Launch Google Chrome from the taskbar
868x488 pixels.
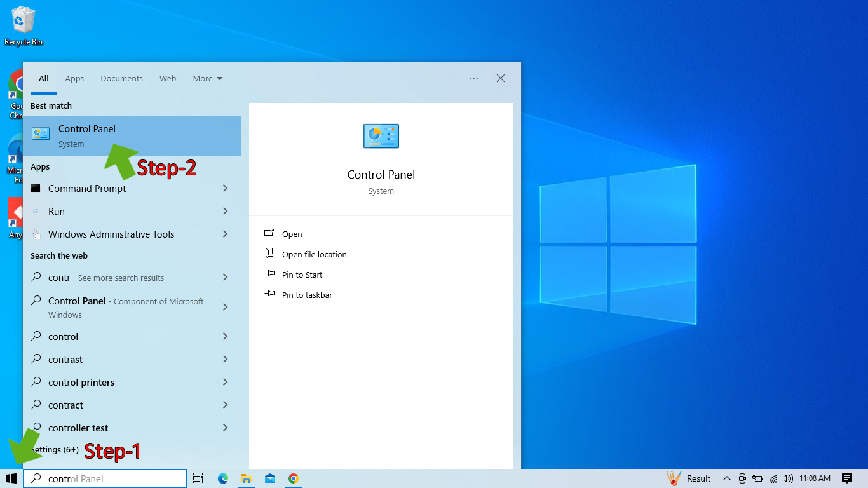(293, 478)
